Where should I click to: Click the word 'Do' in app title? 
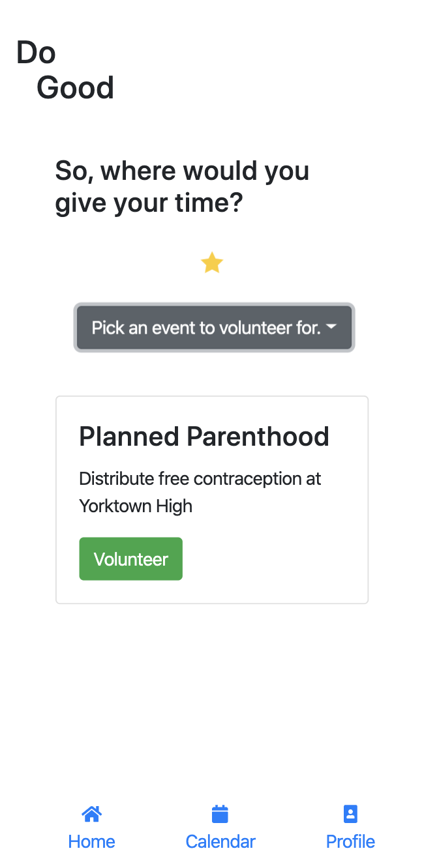36,53
